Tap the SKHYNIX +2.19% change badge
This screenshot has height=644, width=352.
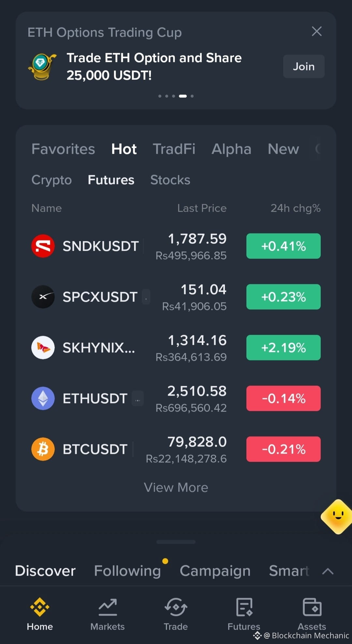tap(284, 347)
